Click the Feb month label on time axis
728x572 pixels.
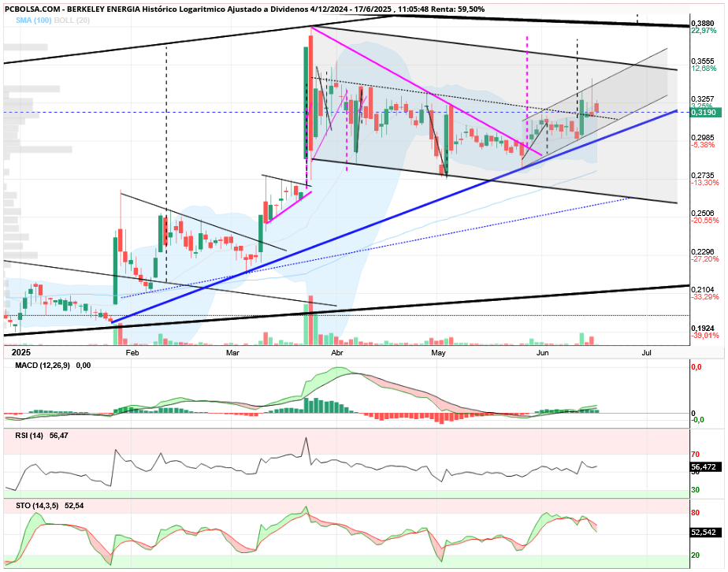[132, 353]
